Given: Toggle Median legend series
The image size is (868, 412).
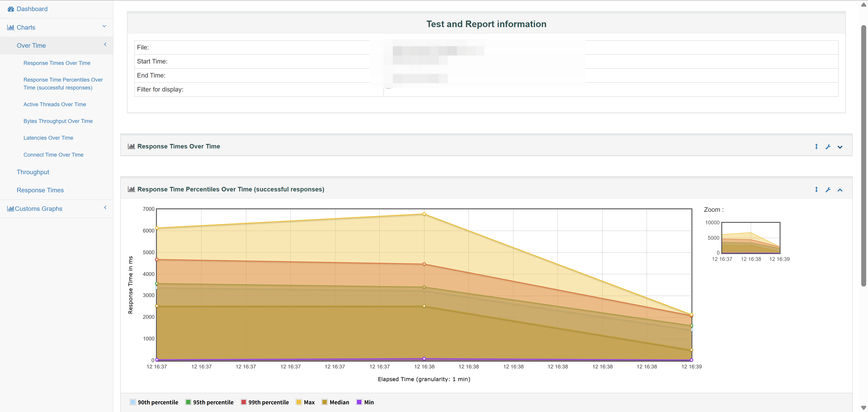Looking at the screenshot, I should pyautogui.click(x=336, y=402).
